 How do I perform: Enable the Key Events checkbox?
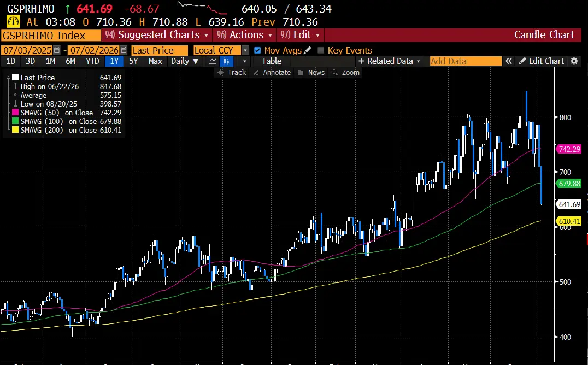point(321,50)
